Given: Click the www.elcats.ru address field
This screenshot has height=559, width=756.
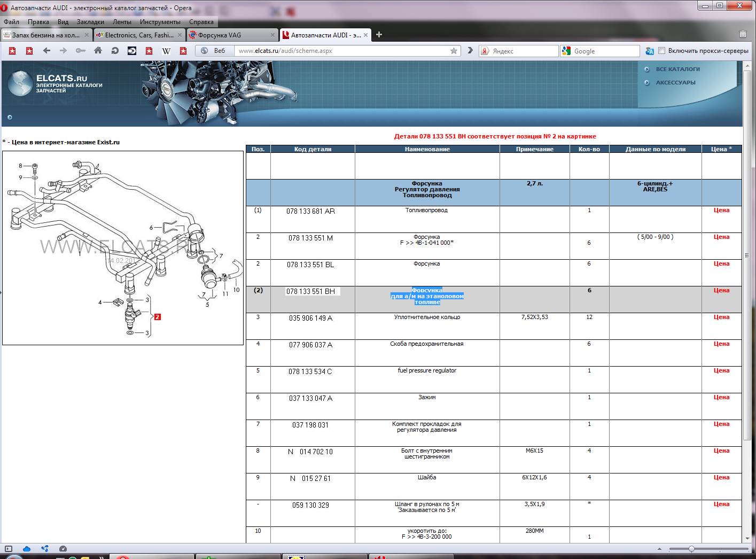Looking at the screenshot, I should tap(342, 51).
